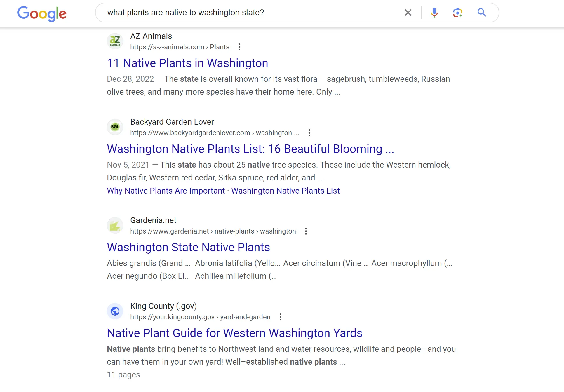This screenshot has width=564, height=392.
Task: Click the magnifying glass search button
Action: pos(481,13)
